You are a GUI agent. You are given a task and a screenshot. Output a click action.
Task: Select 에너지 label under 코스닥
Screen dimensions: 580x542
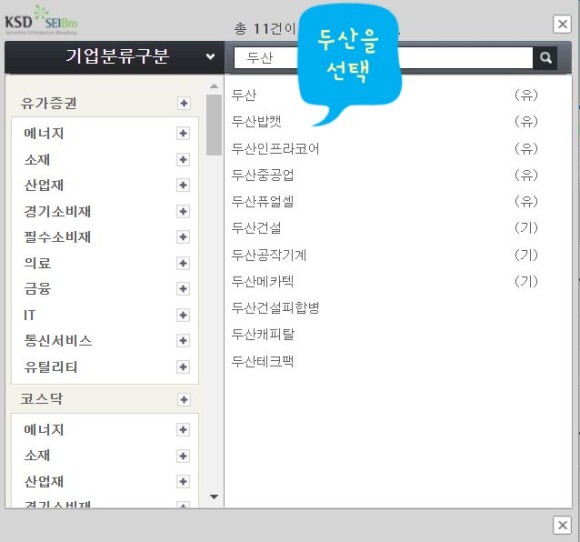pos(44,430)
